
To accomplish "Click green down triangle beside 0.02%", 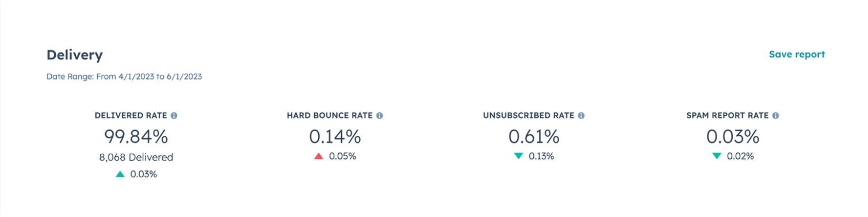I will (717, 156).
